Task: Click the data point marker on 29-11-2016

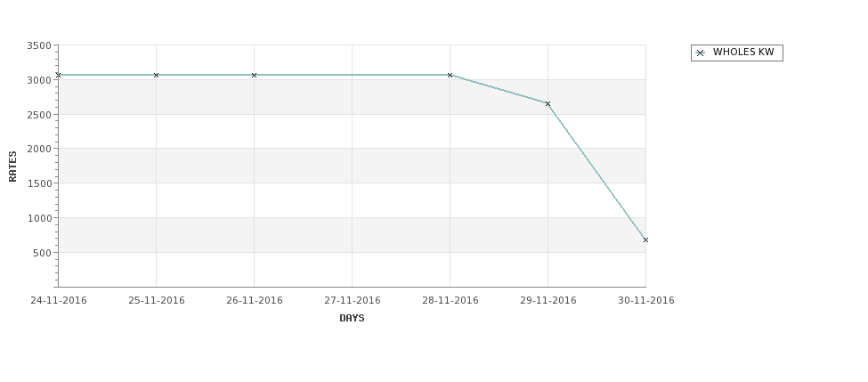Action: click(x=548, y=103)
